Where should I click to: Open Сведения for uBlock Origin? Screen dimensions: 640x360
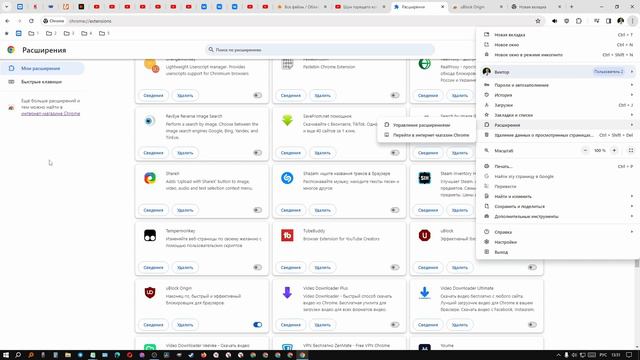[153, 325]
